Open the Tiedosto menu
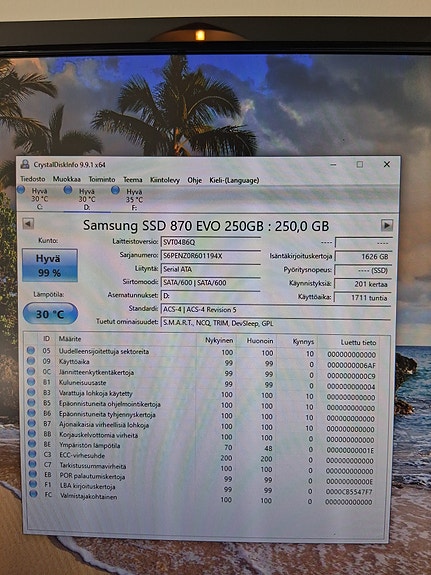 pyautogui.click(x=33, y=179)
